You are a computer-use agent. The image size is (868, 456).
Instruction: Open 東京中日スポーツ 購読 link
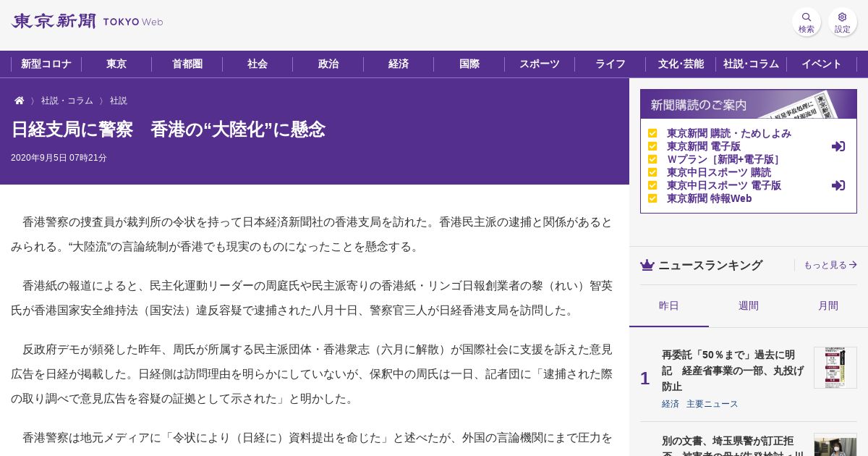pyautogui.click(x=719, y=172)
